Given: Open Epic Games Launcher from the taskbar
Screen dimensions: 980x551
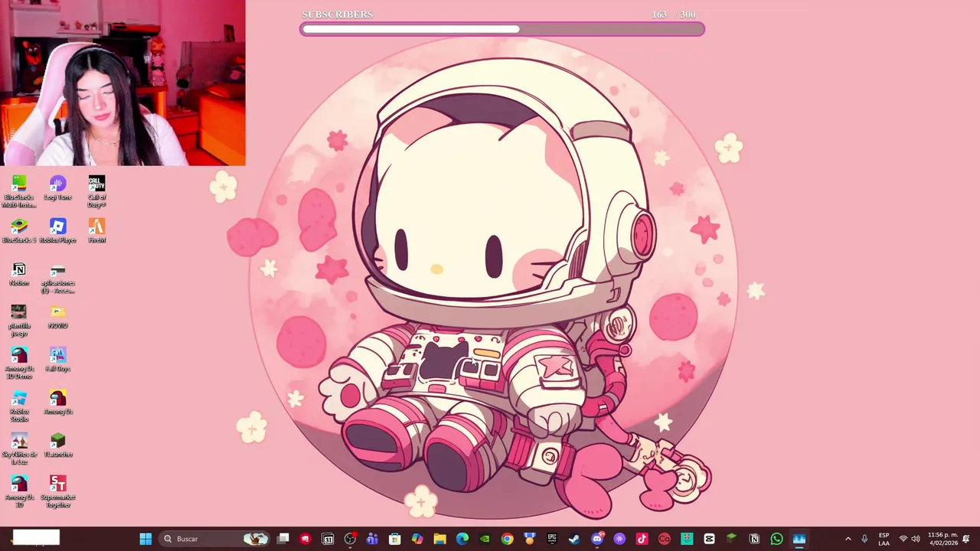Looking at the screenshot, I should click(x=552, y=539).
